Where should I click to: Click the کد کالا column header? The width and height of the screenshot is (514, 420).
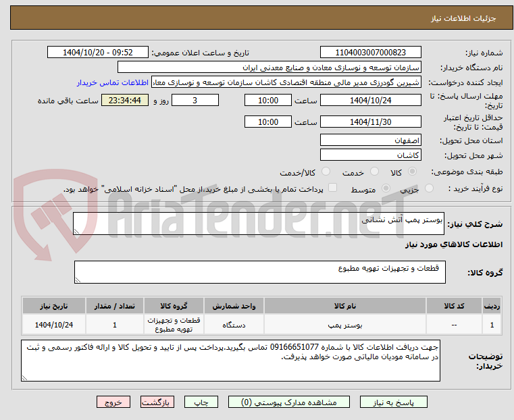454,306
